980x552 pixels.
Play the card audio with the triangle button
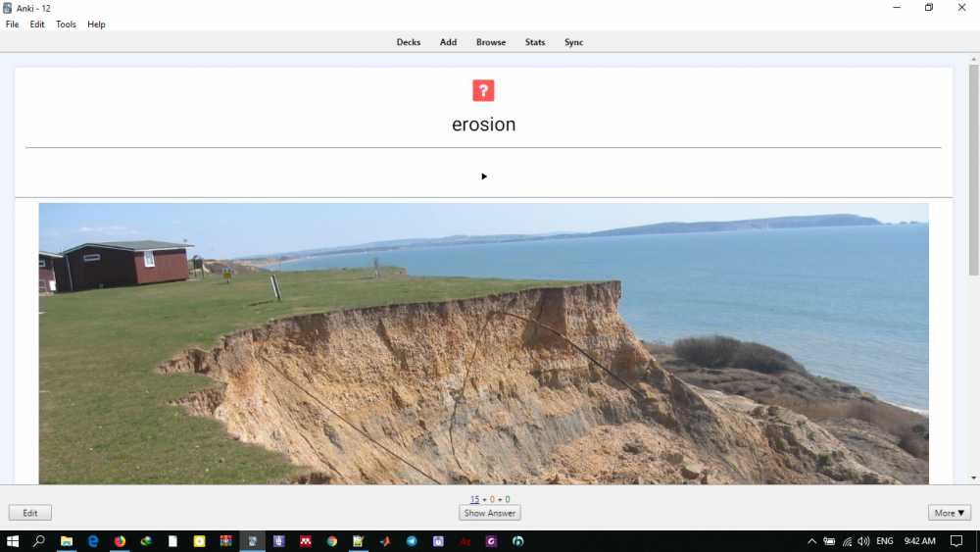point(484,176)
